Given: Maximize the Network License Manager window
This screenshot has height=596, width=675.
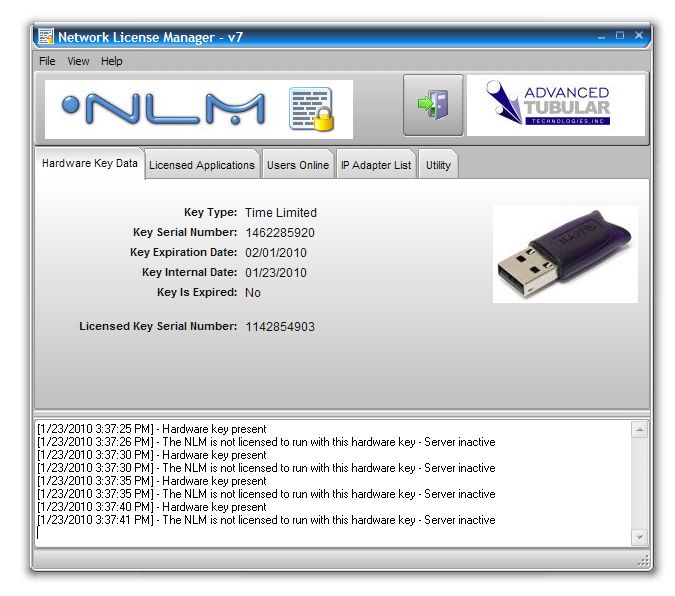Looking at the screenshot, I should point(620,36).
